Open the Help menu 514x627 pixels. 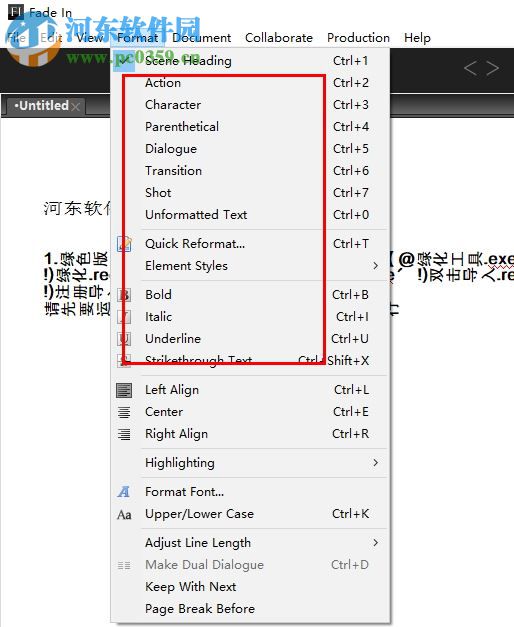417,38
